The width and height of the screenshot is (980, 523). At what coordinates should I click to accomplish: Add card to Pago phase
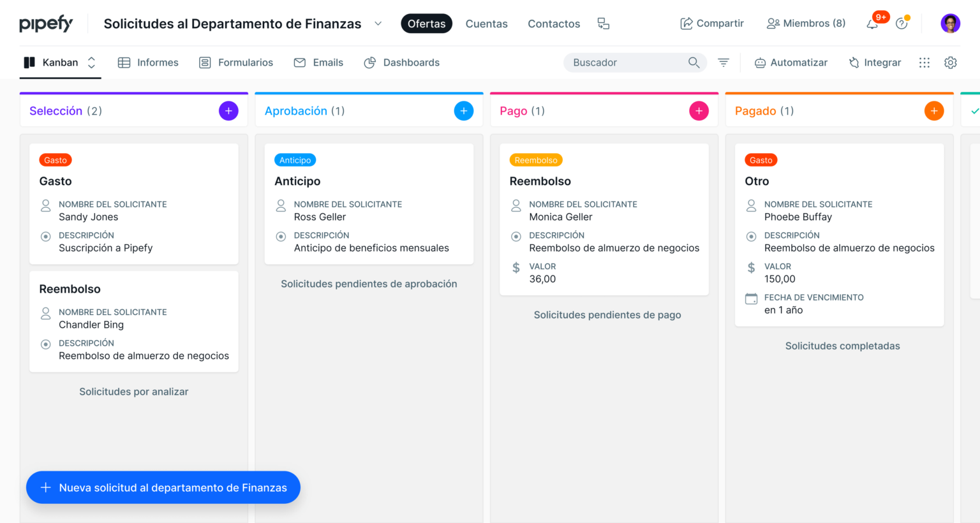(699, 111)
